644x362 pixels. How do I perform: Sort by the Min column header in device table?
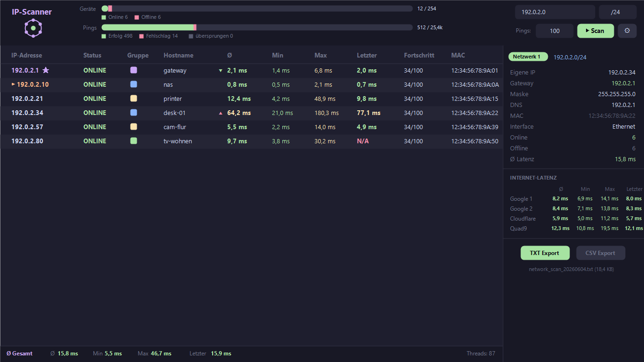(x=278, y=55)
